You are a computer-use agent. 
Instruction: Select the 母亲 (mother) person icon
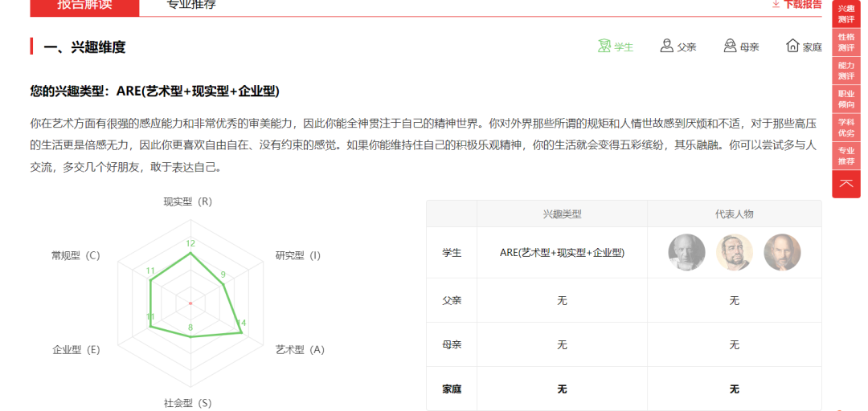pos(730,46)
